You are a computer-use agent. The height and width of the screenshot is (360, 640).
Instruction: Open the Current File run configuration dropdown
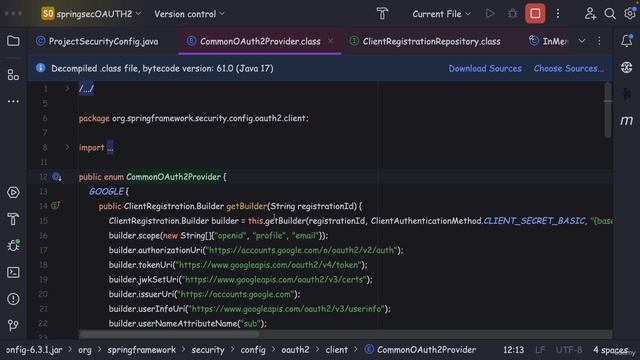coord(441,14)
